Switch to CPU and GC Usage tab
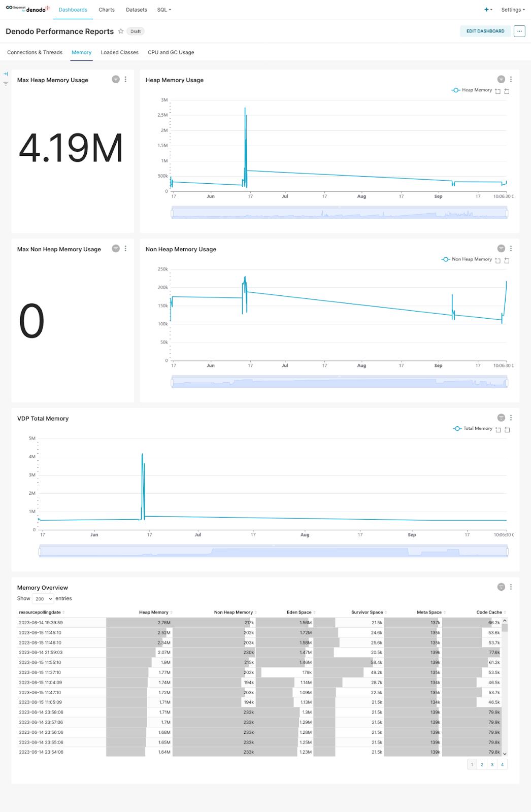 (171, 52)
